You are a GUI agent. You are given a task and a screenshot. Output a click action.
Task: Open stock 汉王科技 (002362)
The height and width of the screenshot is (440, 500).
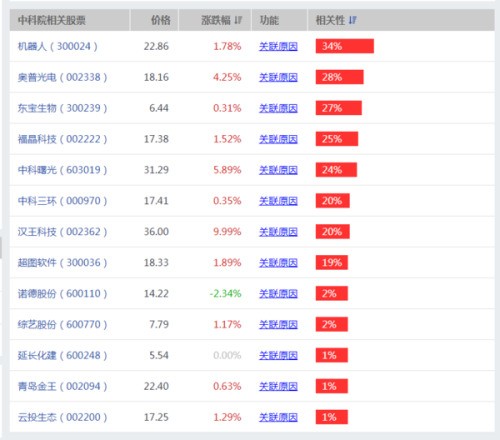(x=62, y=232)
